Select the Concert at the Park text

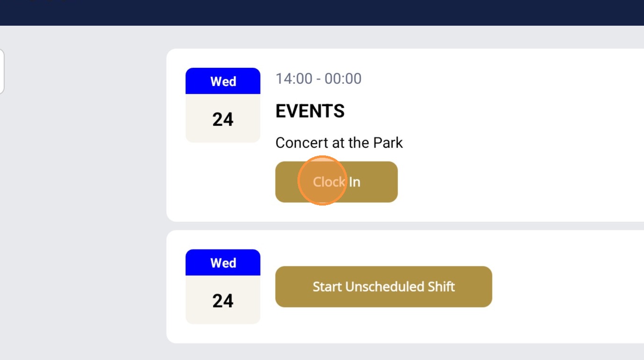339,143
